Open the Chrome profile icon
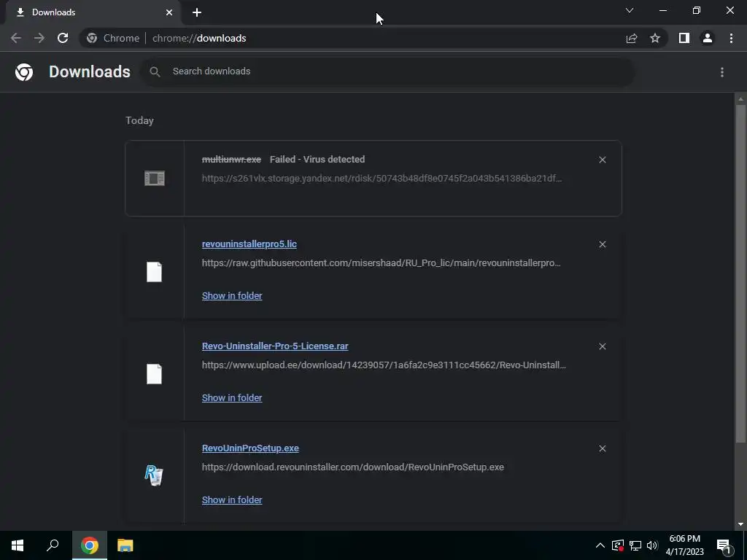747x560 pixels. tap(708, 38)
